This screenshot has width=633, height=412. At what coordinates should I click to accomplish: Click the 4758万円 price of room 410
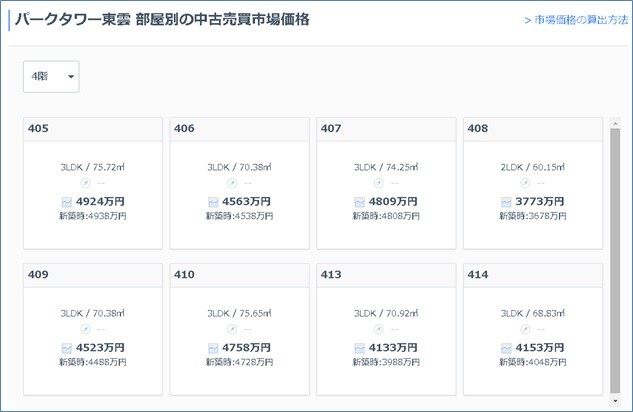[247, 347]
